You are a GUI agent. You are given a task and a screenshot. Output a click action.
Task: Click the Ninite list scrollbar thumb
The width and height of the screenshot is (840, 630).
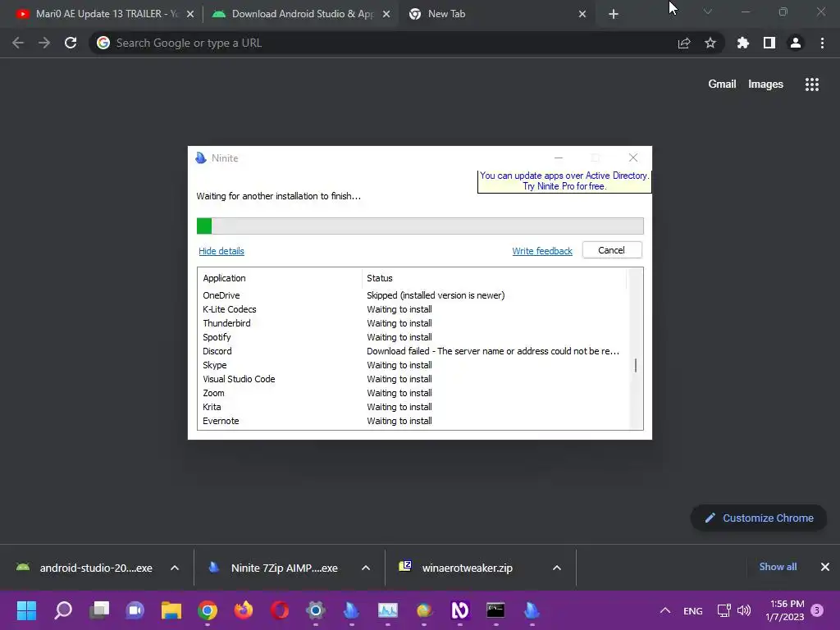[636, 365]
